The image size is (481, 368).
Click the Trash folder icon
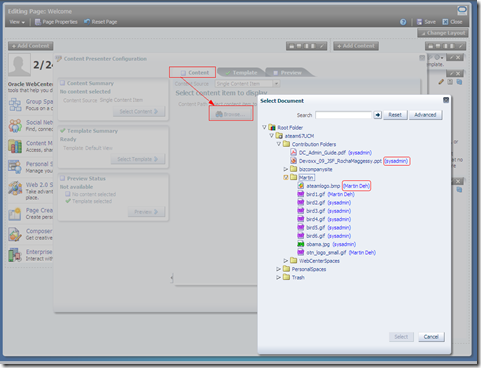coord(286,277)
